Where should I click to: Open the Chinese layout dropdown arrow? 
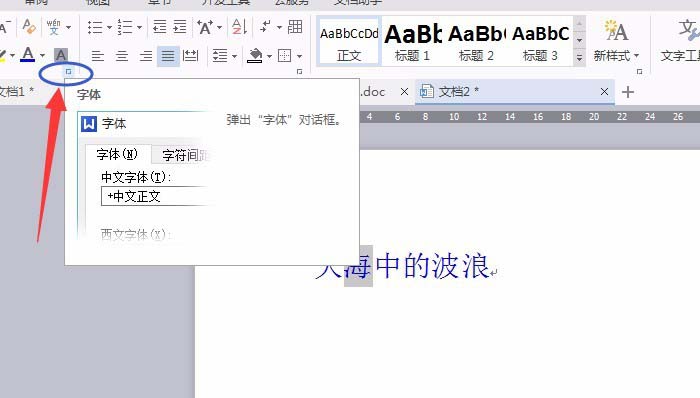(219, 28)
